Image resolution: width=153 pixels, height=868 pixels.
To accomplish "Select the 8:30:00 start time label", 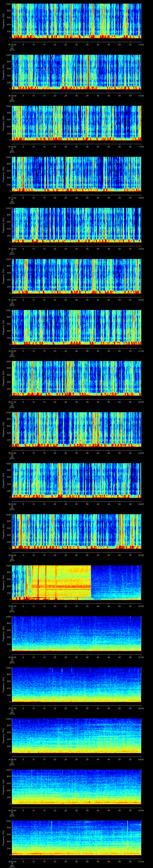I will [12, 861].
